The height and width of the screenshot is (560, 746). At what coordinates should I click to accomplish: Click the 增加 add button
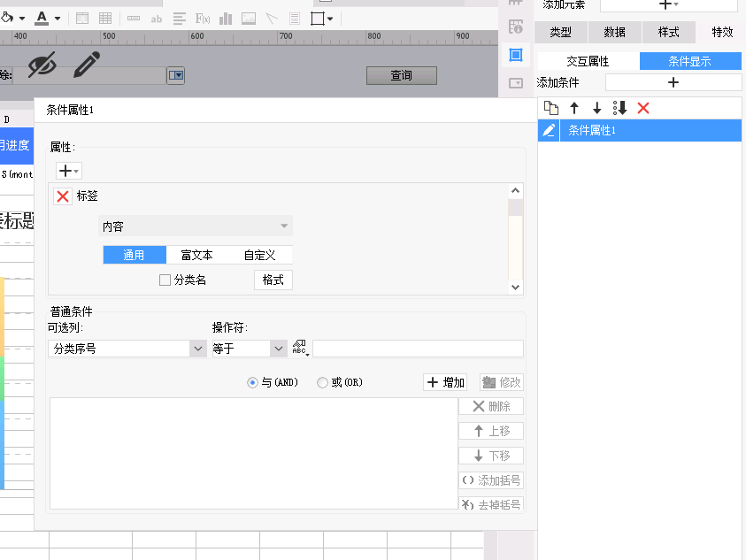445,382
